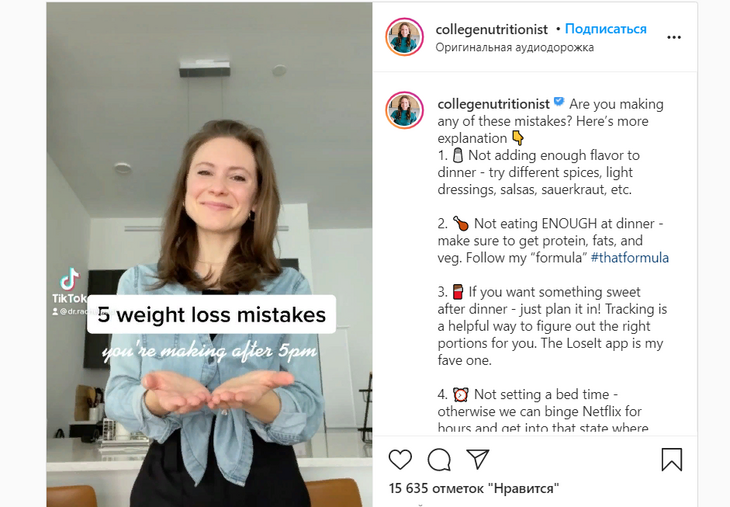This screenshot has height=507, width=730.
Task: Share the post via paper plane icon
Action: [478, 459]
